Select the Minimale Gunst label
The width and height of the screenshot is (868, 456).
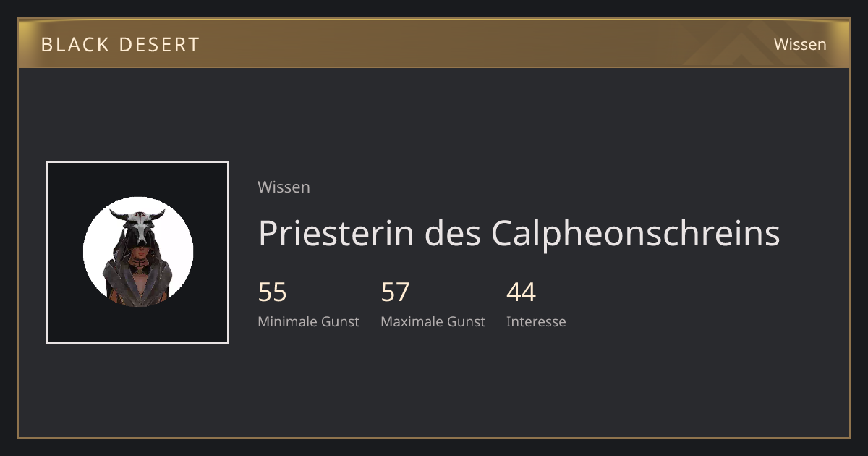point(308,321)
